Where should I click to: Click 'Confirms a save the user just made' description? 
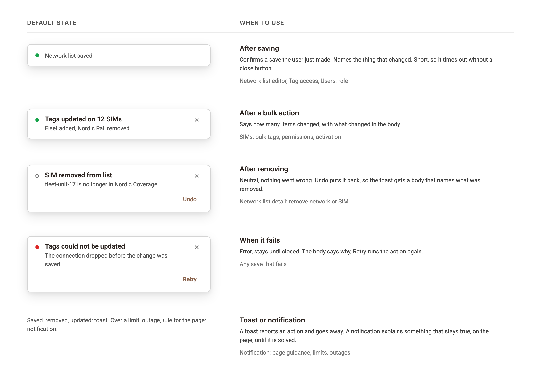(x=366, y=64)
